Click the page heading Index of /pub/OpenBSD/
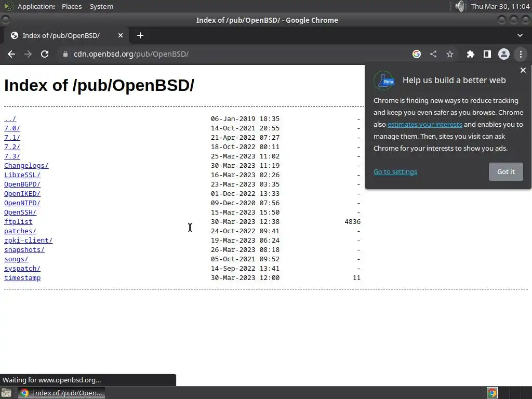The width and height of the screenshot is (532, 399). point(99,85)
